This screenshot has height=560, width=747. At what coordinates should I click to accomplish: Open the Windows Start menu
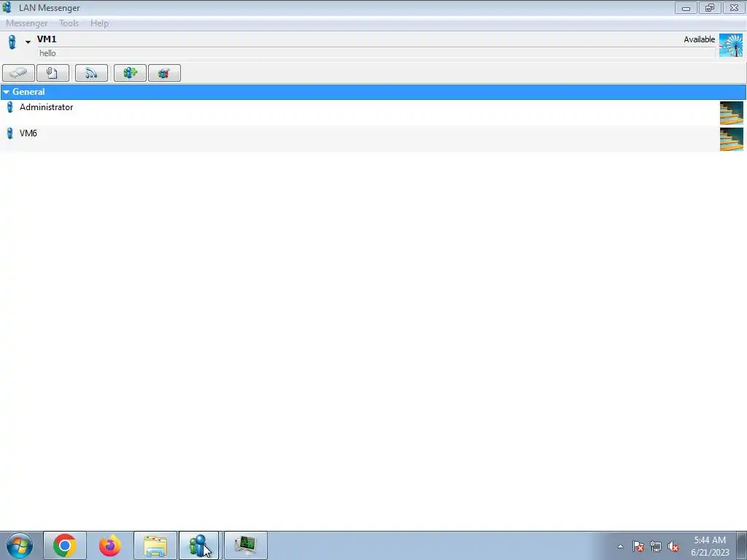click(20, 545)
